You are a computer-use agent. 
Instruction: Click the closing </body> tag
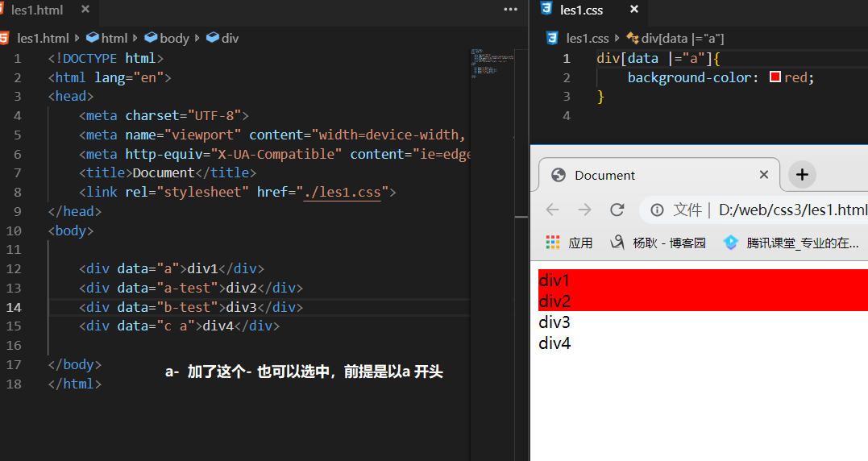click(75, 364)
